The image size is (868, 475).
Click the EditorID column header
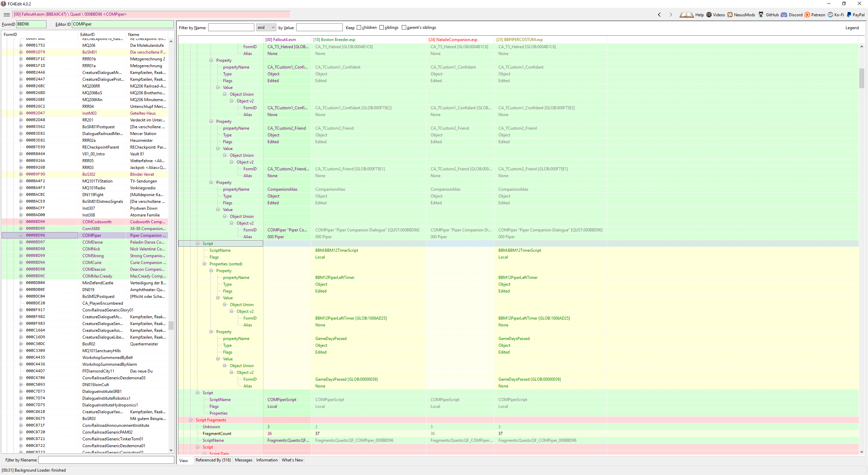[102, 34]
